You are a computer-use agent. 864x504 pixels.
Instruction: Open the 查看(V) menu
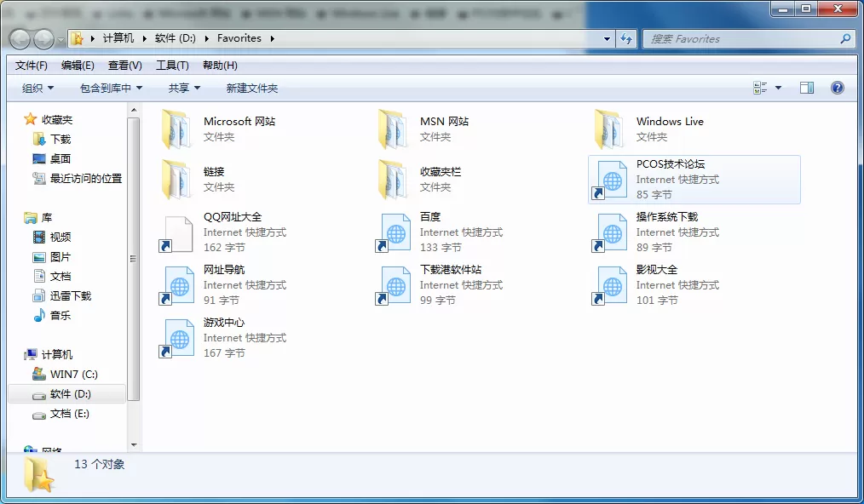(x=125, y=66)
